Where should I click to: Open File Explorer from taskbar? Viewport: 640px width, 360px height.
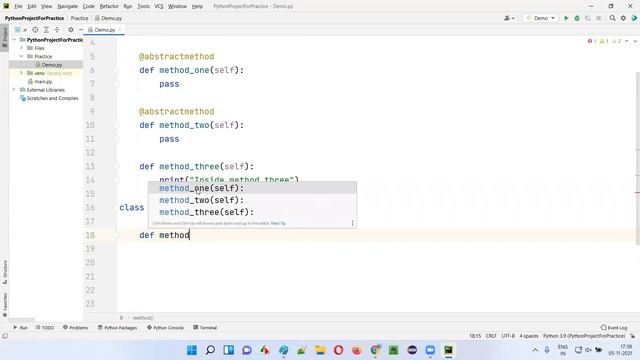[320, 350]
